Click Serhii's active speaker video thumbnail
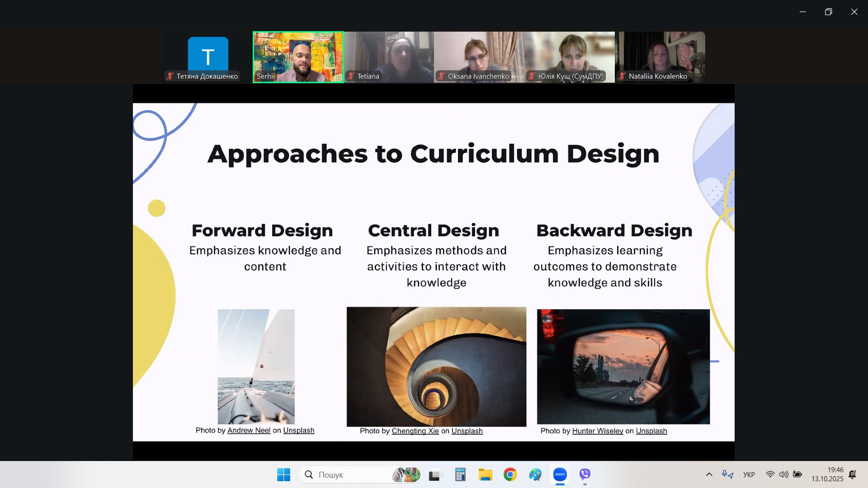This screenshot has width=868, height=488. (x=298, y=56)
